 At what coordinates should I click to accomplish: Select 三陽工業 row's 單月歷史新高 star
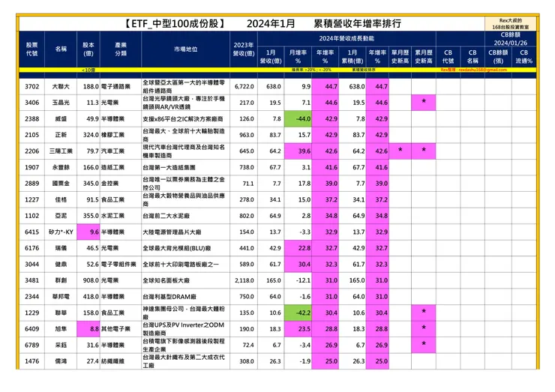click(x=400, y=151)
